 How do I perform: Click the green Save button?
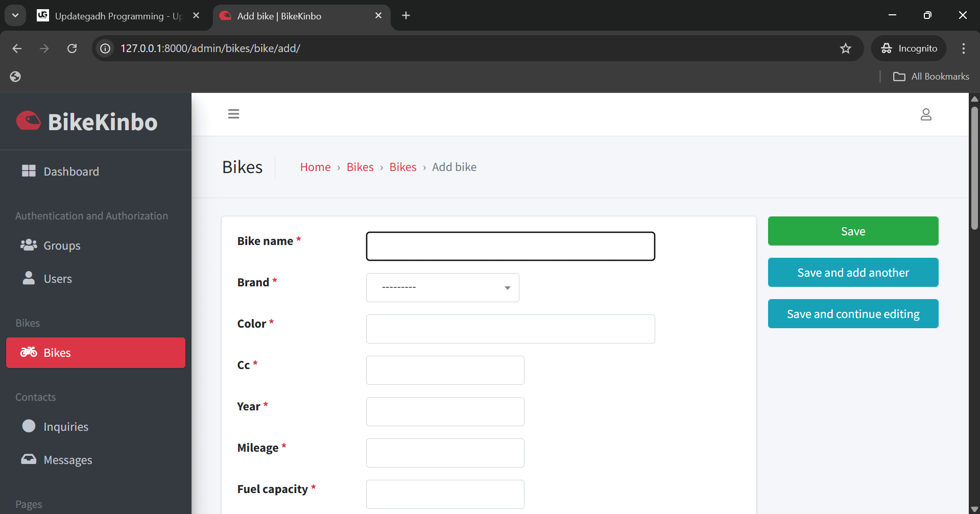pyautogui.click(x=852, y=231)
